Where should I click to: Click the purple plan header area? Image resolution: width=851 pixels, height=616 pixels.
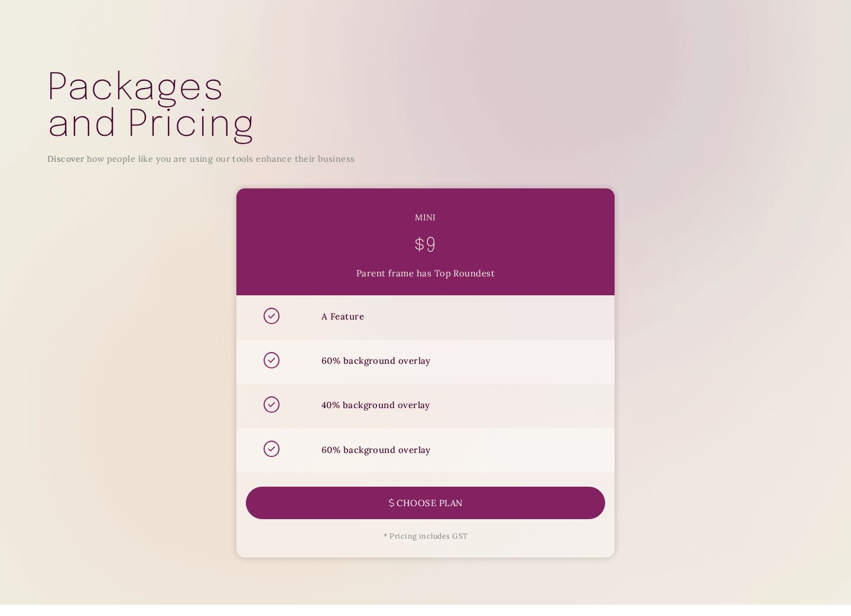click(x=425, y=242)
